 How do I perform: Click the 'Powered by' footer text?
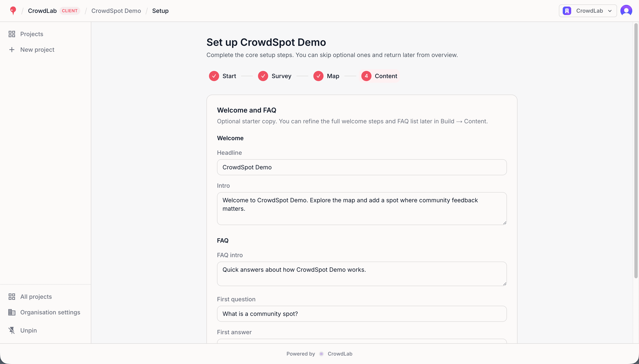click(x=300, y=354)
